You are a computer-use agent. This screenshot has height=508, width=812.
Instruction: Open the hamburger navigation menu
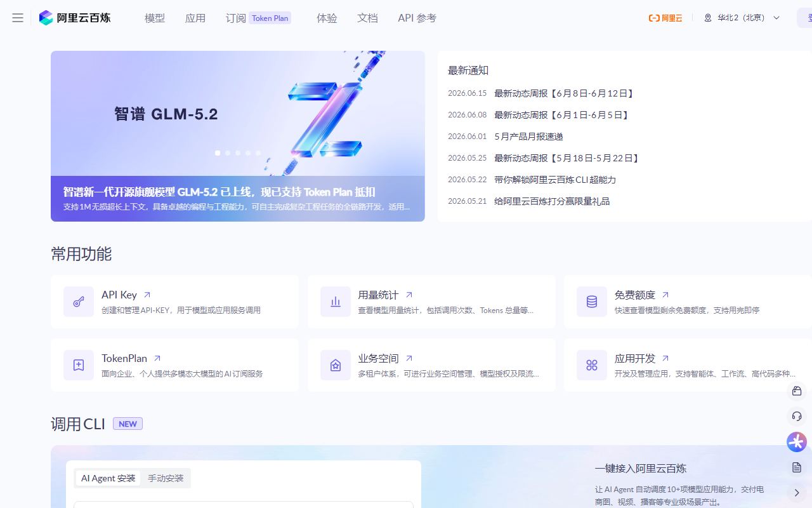18,18
